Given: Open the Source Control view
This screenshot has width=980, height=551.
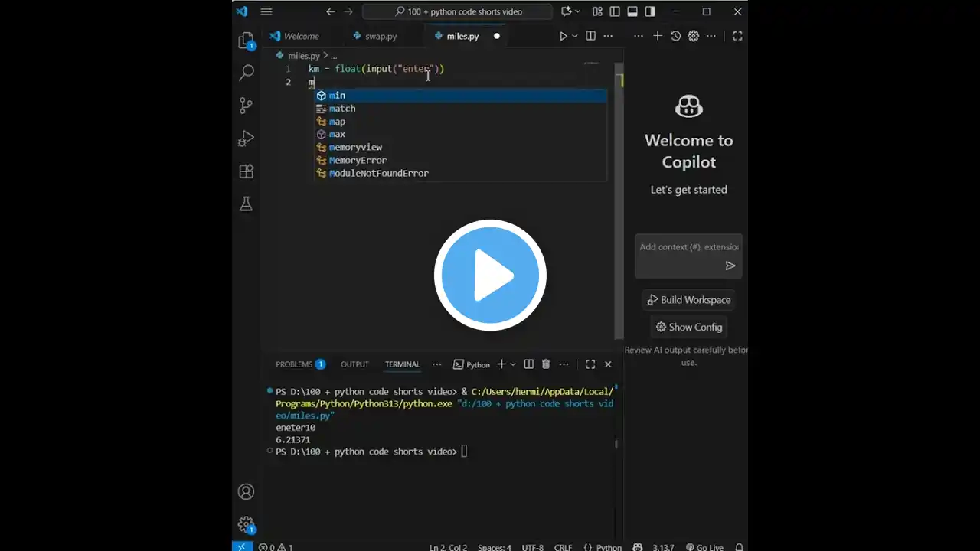Looking at the screenshot, I should (246, 106).
